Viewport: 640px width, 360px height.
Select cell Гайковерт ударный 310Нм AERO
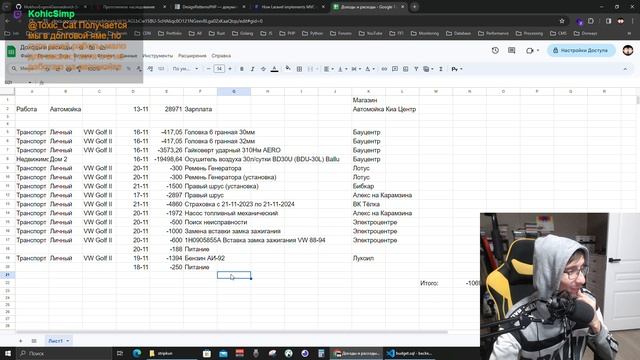[233, 150]
